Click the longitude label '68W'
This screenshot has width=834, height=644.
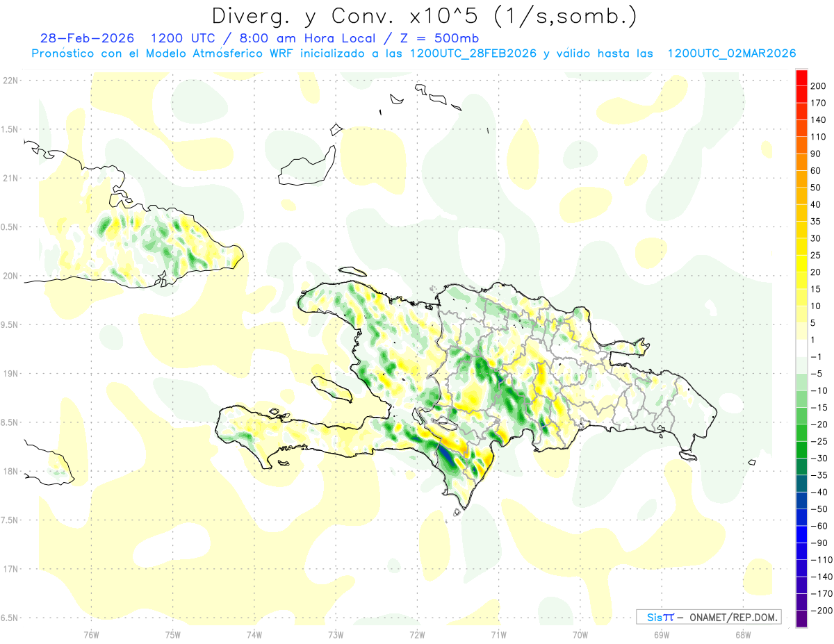click(x=743, y=635)
